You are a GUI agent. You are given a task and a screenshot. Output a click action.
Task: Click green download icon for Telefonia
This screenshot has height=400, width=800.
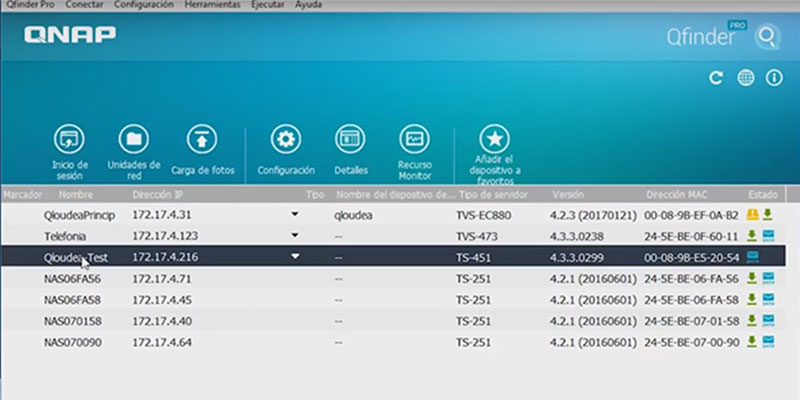pos(752,236)
